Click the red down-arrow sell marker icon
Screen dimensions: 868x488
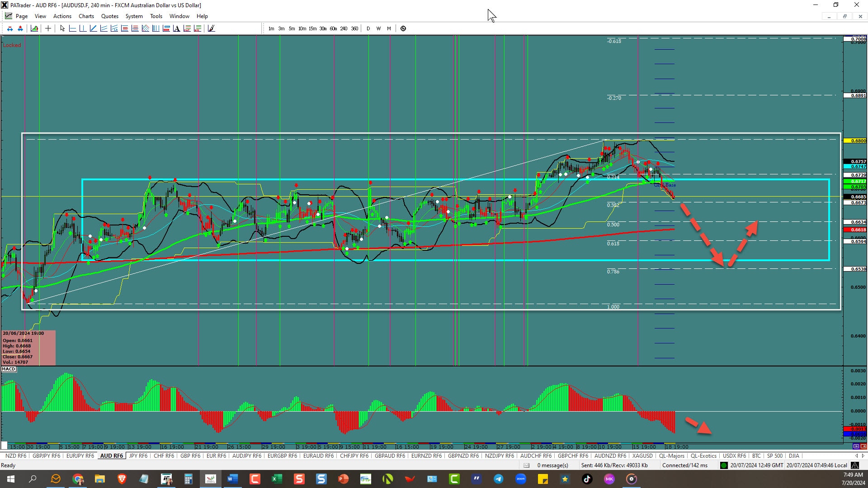10,28
